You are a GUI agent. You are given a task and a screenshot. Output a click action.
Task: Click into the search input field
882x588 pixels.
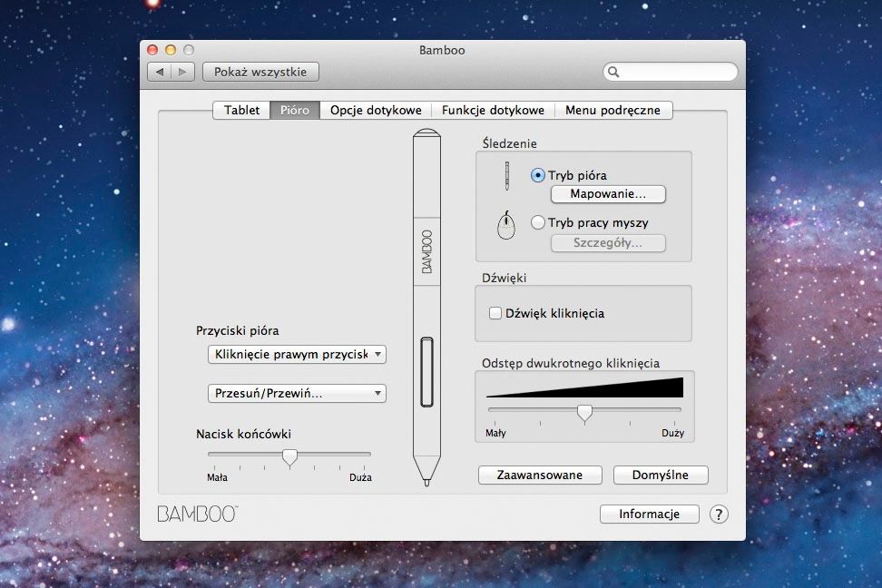coord(670,72)
